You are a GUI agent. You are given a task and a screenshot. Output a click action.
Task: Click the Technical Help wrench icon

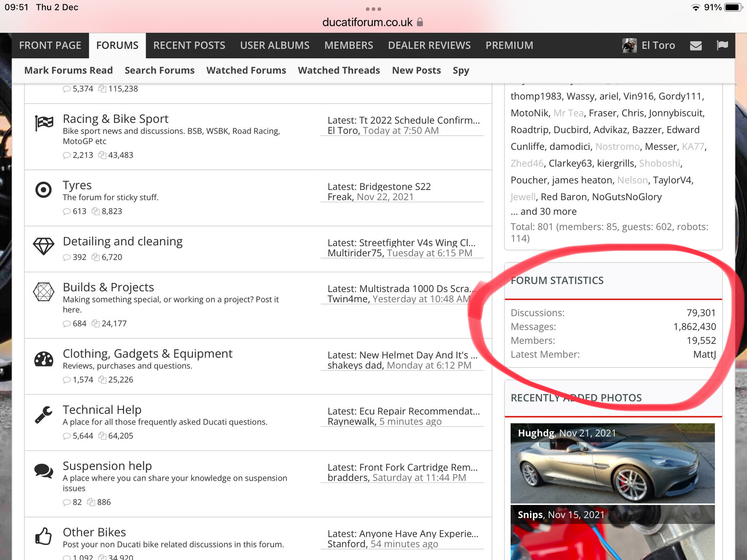click(x=43, y=415)
